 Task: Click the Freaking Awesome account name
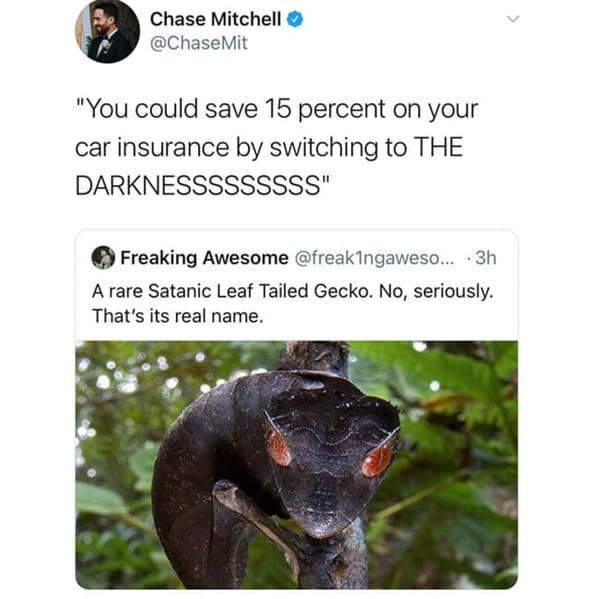[204, 258]
